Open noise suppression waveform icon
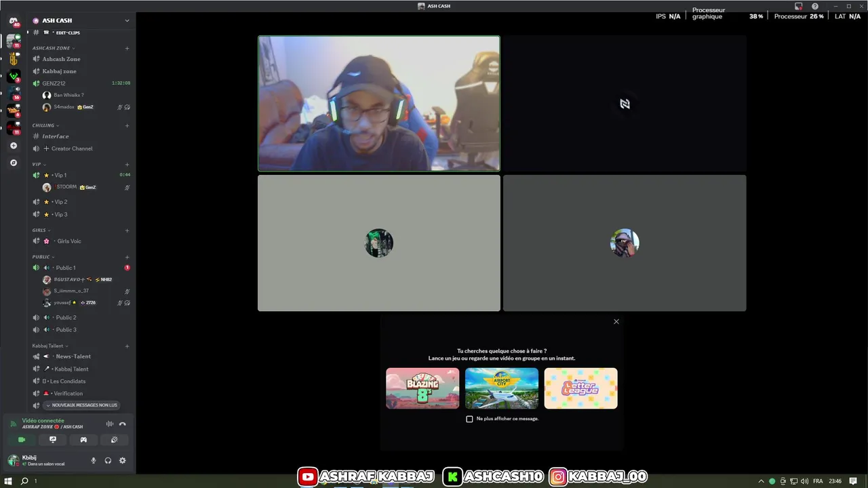The image size is (868, 488). tap(109, 424)
